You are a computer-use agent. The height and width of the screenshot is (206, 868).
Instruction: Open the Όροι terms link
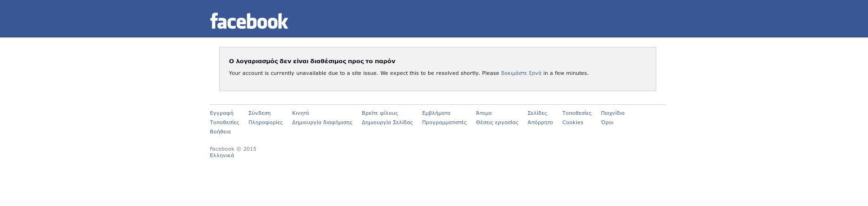607,122
